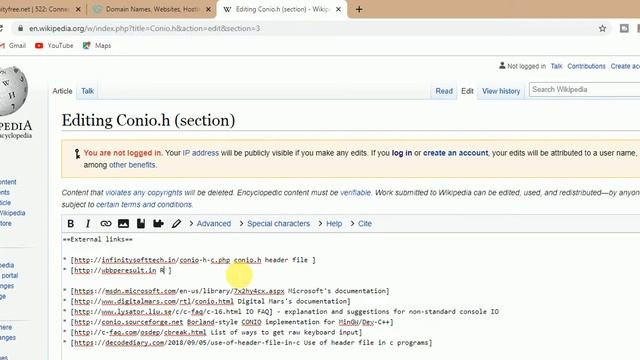Close the Domain Names Websites tab
Screen dimensions: 640x360
click(208, 9)
